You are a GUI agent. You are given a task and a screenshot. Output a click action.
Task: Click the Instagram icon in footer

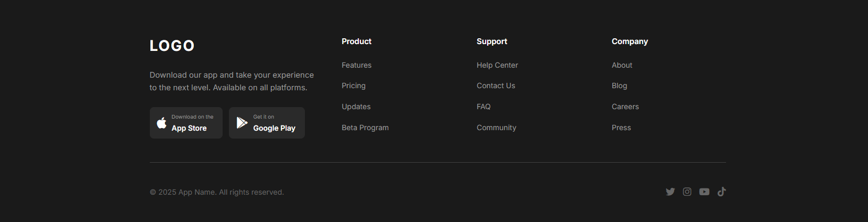pyautogui.click(x=687, y=192)
